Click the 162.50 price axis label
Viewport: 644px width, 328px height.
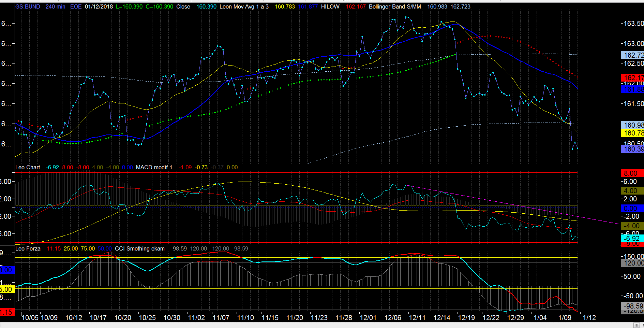coord(634,63)
